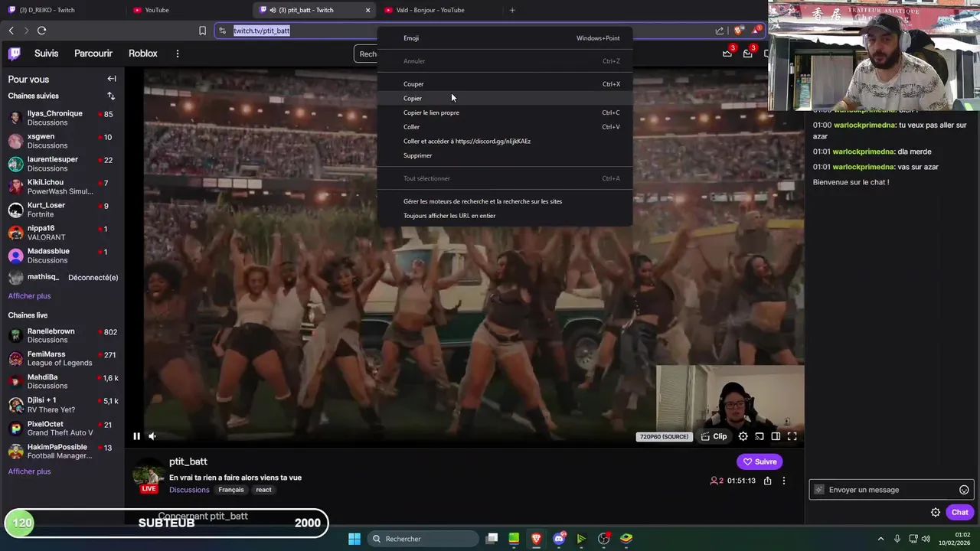Reload the page with the refresh icon
980x551 pixels.
[41, 31]
